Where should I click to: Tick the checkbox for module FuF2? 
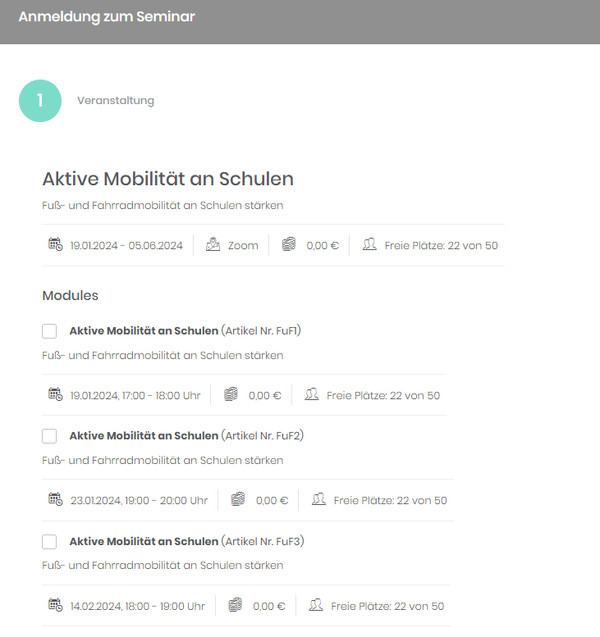49,436
